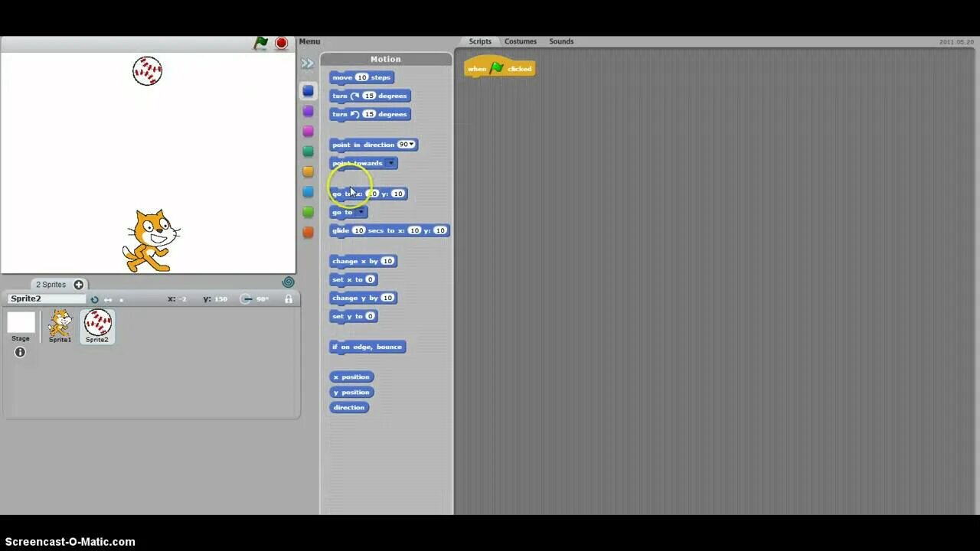Screen dimensions: 980x551
Task: Click the 'x position' reporter block
Action: [351, 377]
